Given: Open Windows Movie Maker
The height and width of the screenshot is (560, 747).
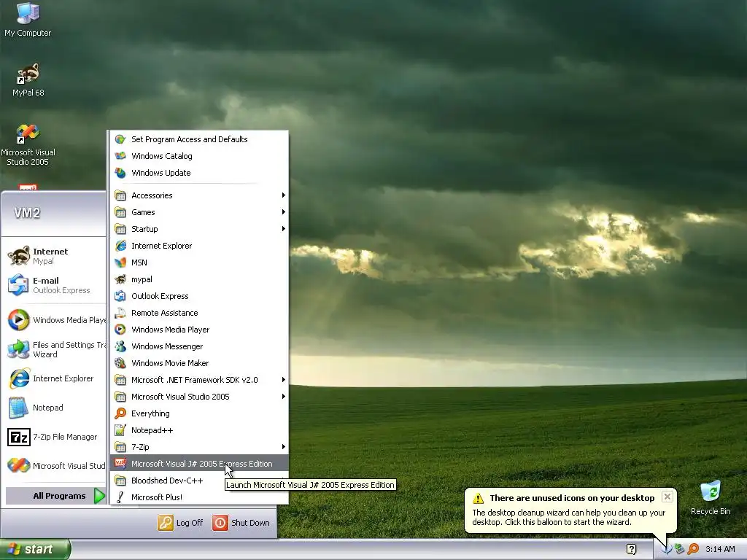Looking at the screenshot, I should click(200, 363).
